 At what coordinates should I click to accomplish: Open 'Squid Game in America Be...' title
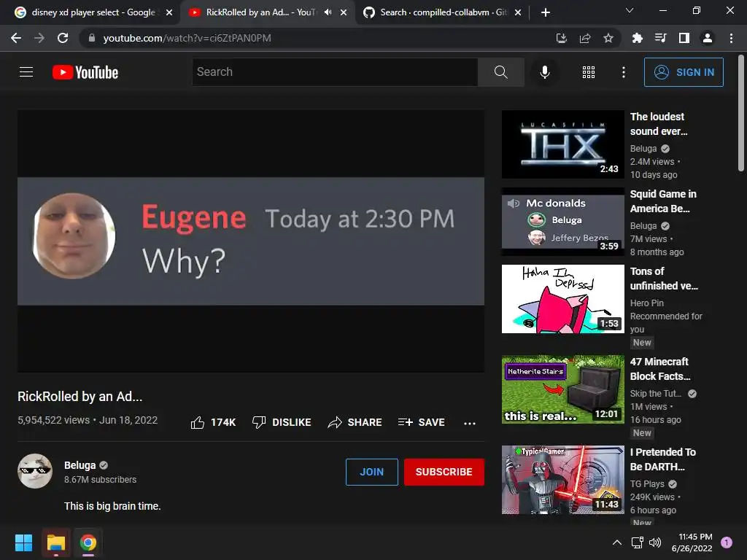663,201
